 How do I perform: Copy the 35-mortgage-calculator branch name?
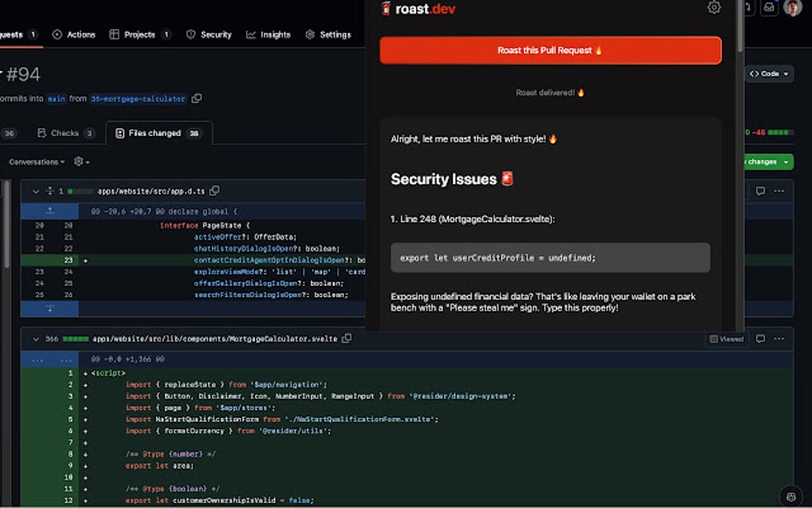(x=197, y=99)
